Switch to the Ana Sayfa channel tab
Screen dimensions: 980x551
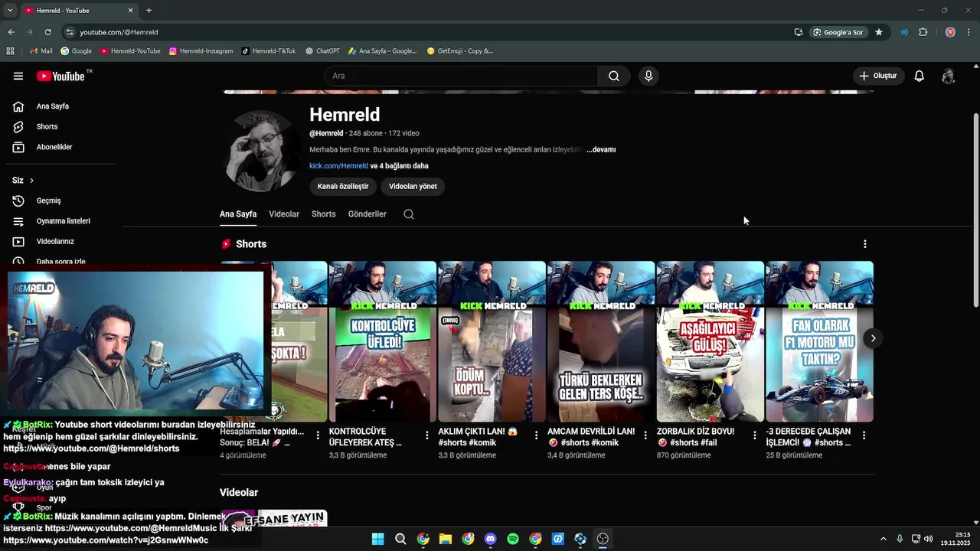click(x=238, y=214)
